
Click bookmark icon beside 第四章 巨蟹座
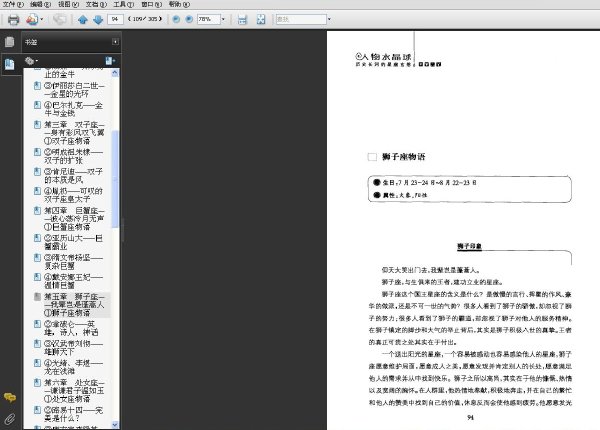pyautogui.click(x=37, y=211)
